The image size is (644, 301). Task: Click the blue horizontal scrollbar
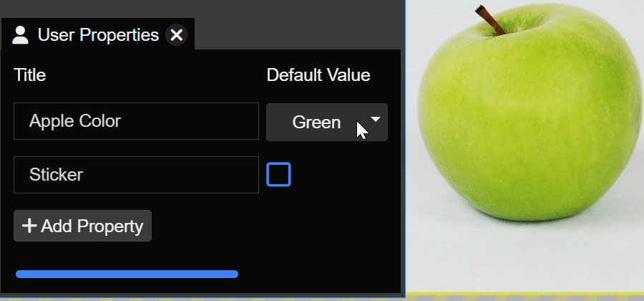[x=127, y=274]
